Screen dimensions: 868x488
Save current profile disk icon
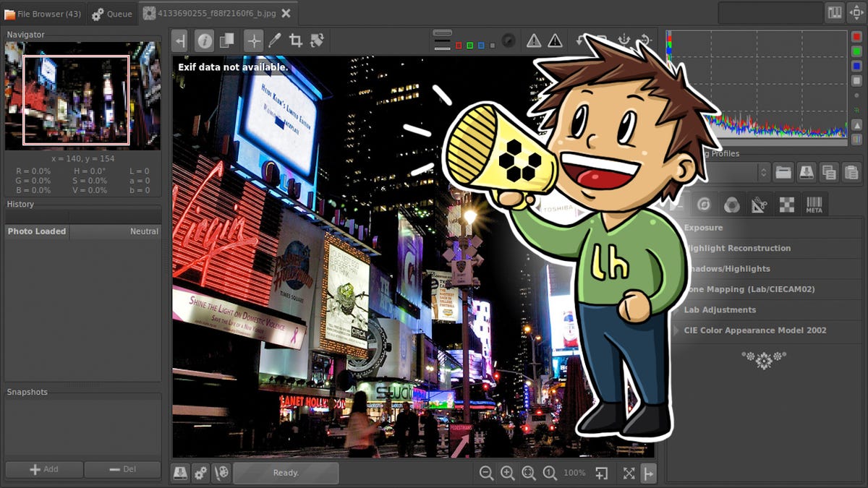point(807,172)
